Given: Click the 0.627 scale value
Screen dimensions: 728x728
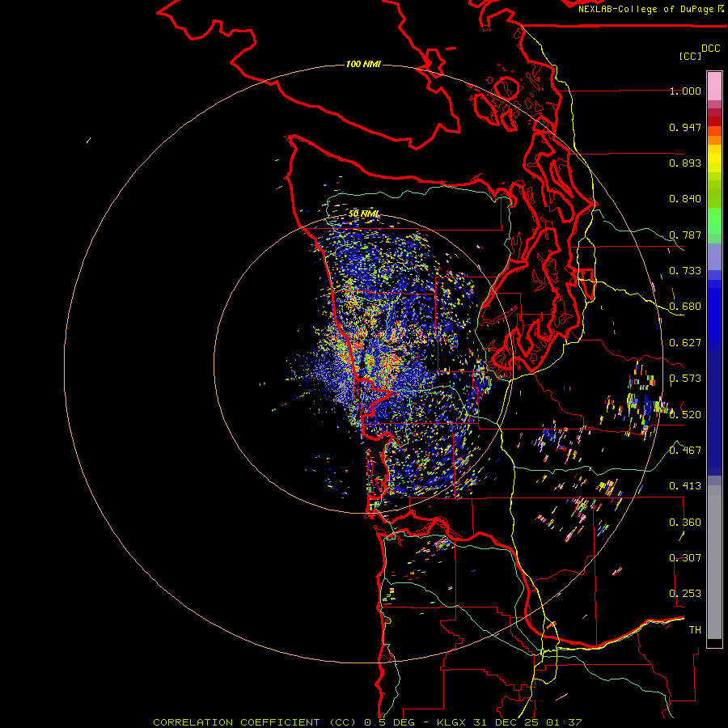Looking at the screenshot, I should point(685,343).
